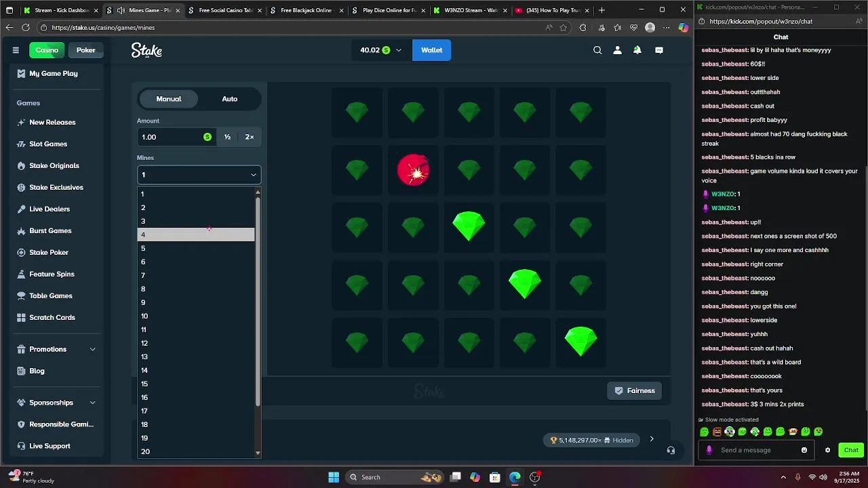Open Windows Start menu
This screenshot has height=488, width=868.
coord(334,477)
